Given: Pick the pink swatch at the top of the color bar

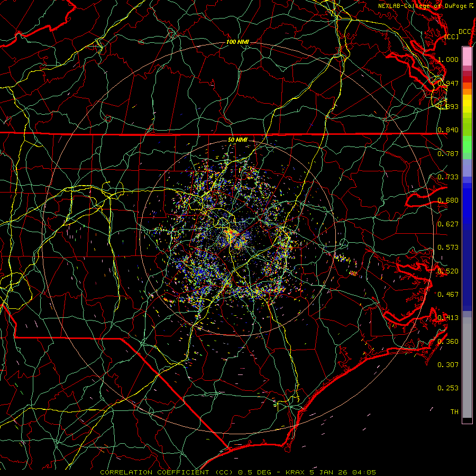Looking at the screenshot, I should (467, 56).
